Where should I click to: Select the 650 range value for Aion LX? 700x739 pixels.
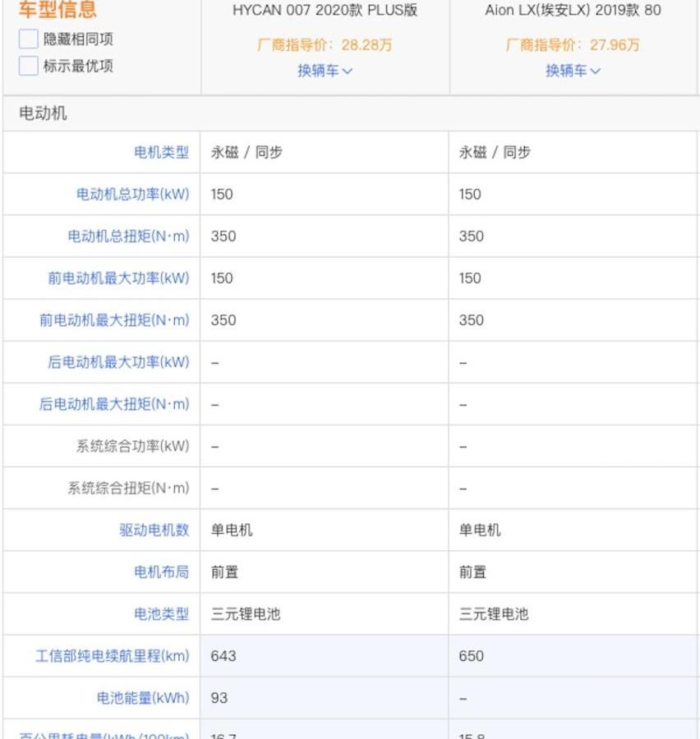[472, 656]
